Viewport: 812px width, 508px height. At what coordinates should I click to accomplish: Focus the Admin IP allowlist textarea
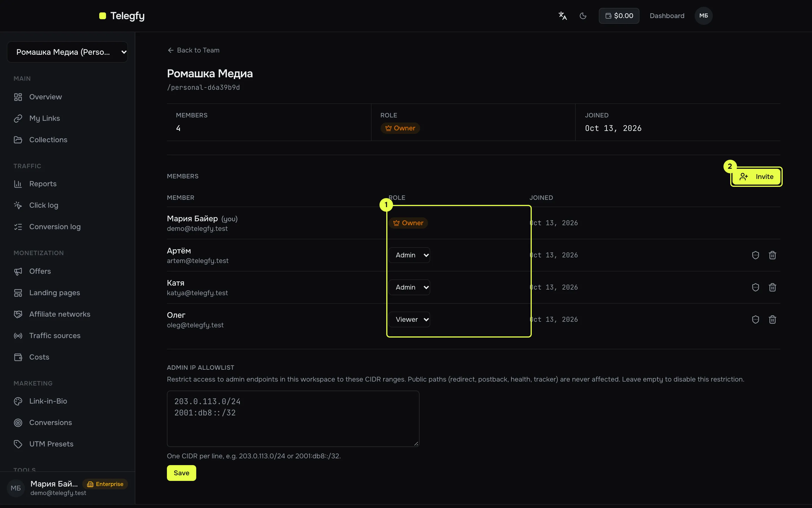[293, 419]
